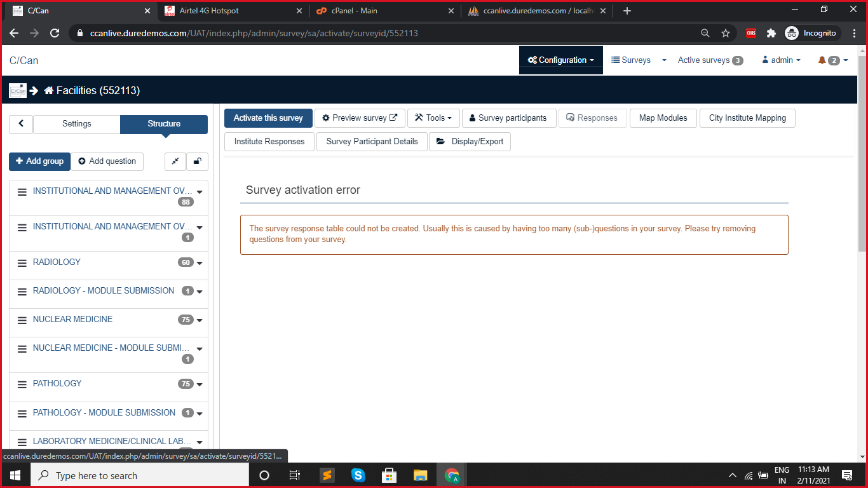Viewport: 868px width, 488px height.
Task: Open Survey participants
Action: click(508, 118)
